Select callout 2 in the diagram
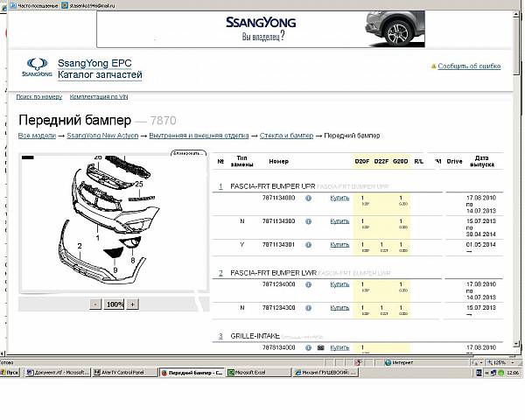The width and height of the screenshot is (525, 420). coord(80,246)
